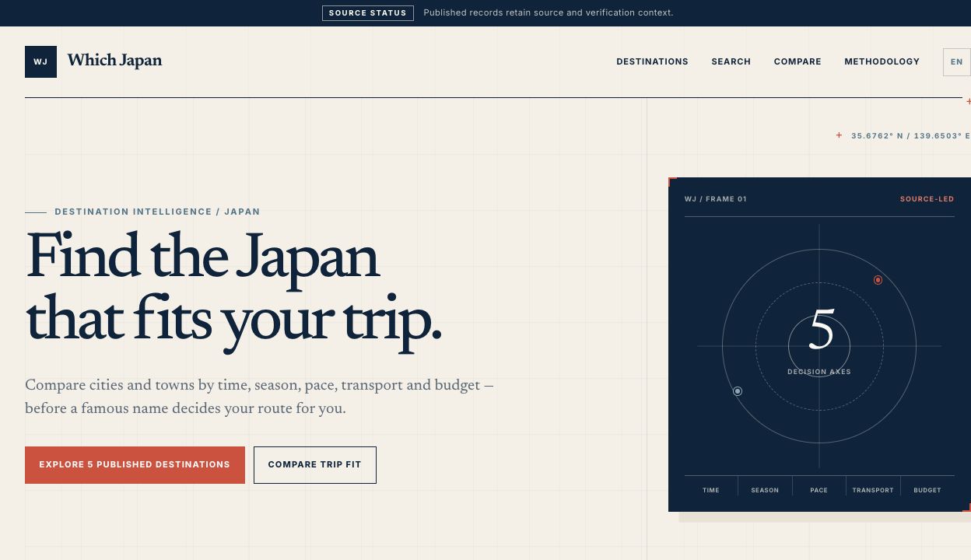This screenshot has width=971, height=560.
Task: Click Explore 5 Published Destinations button
Action: point(135,465)
